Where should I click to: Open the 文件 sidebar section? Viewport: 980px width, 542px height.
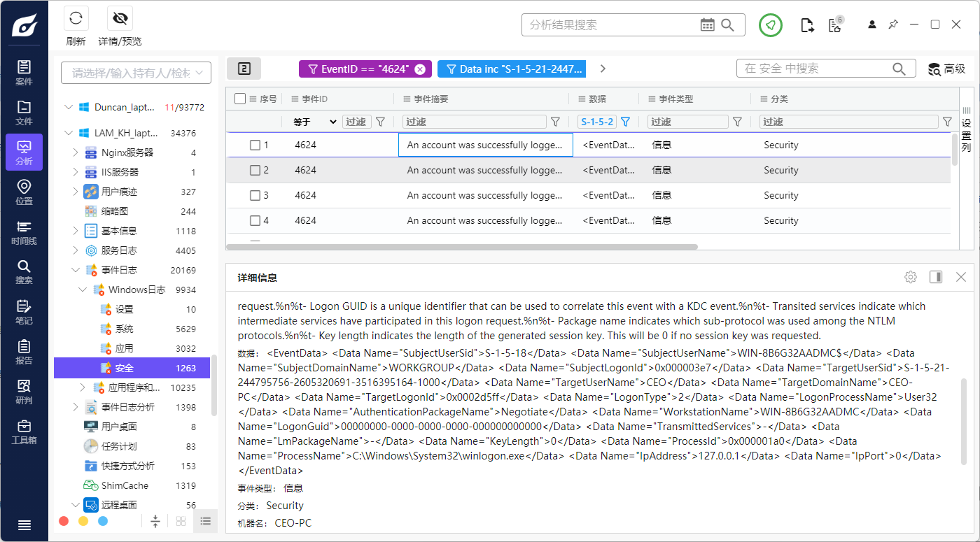24,112
